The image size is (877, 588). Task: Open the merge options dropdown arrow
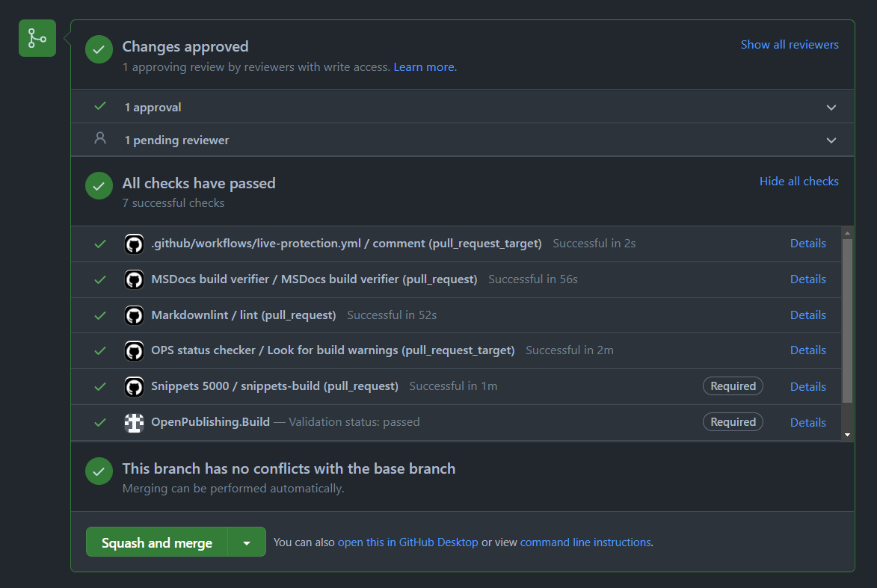247,542
